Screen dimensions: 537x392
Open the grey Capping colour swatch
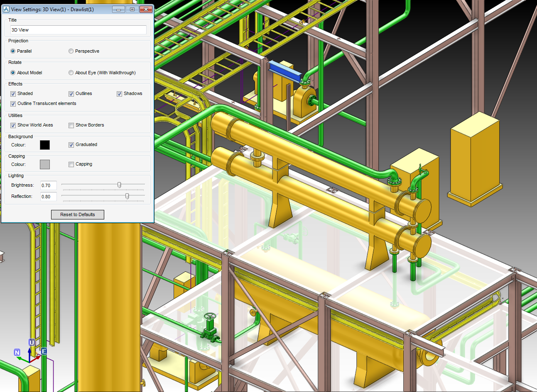pos(45,164)
